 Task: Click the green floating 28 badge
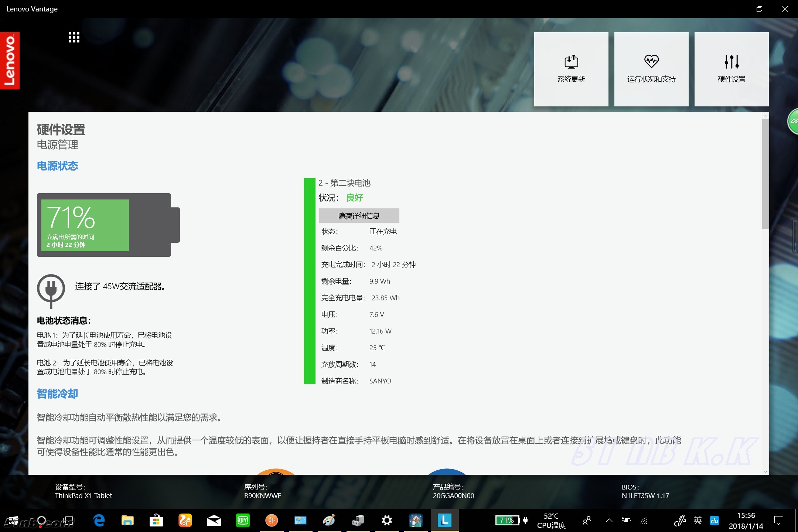click(x=793, y=121)
